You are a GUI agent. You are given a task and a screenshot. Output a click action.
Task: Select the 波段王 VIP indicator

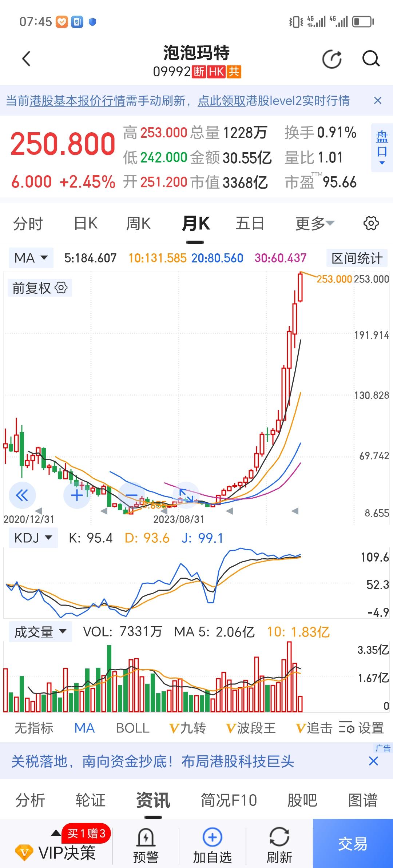click(251, 728)
